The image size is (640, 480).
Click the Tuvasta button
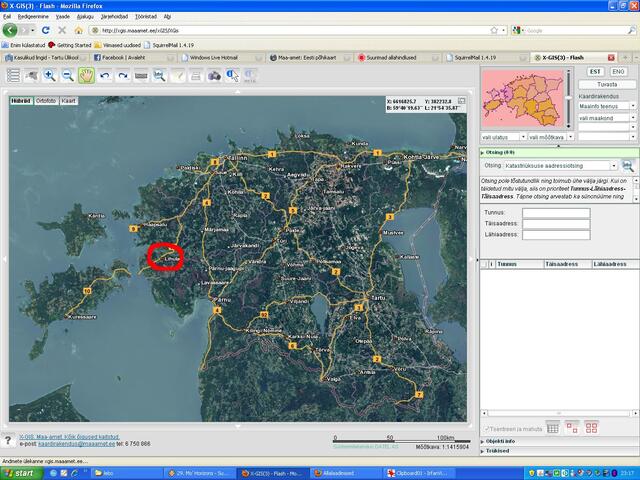coord(607,84)
